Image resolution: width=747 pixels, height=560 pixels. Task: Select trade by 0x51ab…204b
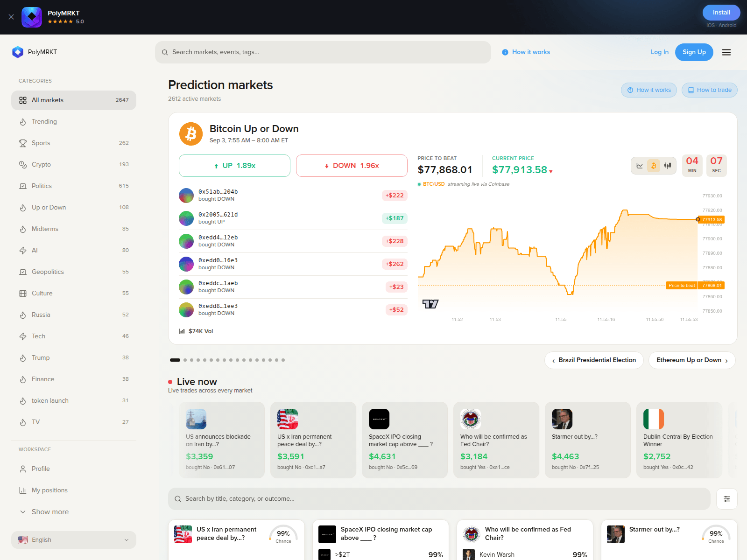(x=293, y=196)
